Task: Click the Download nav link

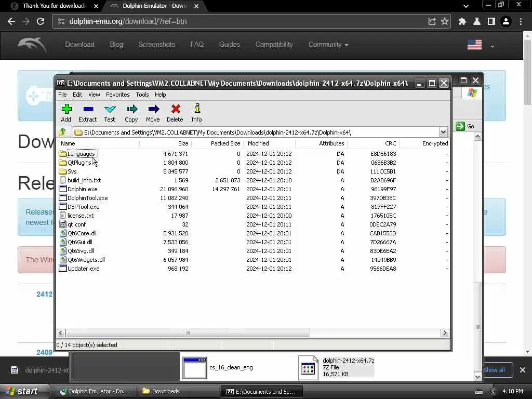Action: coord(79,45)
